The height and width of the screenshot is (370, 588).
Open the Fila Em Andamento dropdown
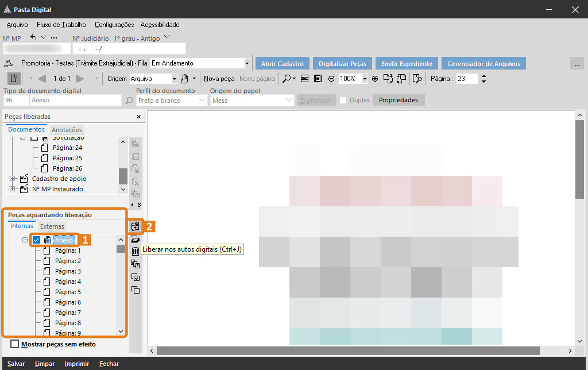coord(247,63)
